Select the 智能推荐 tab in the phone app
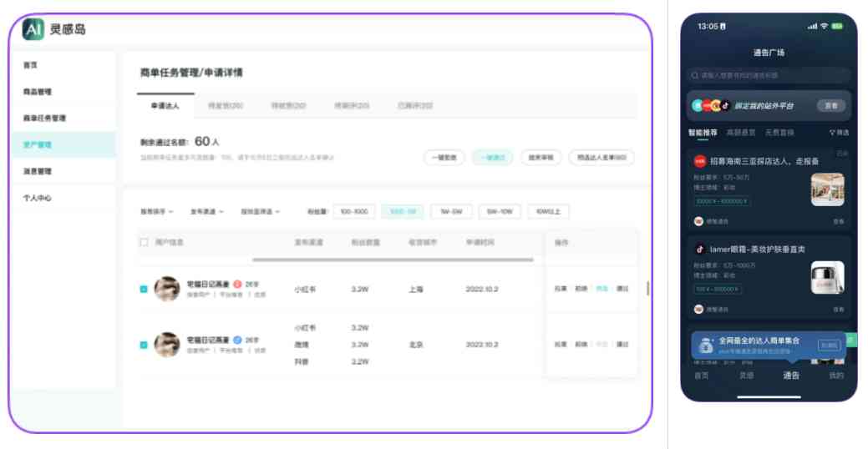This screenshot has width=868, height=449. pos(703,133)
